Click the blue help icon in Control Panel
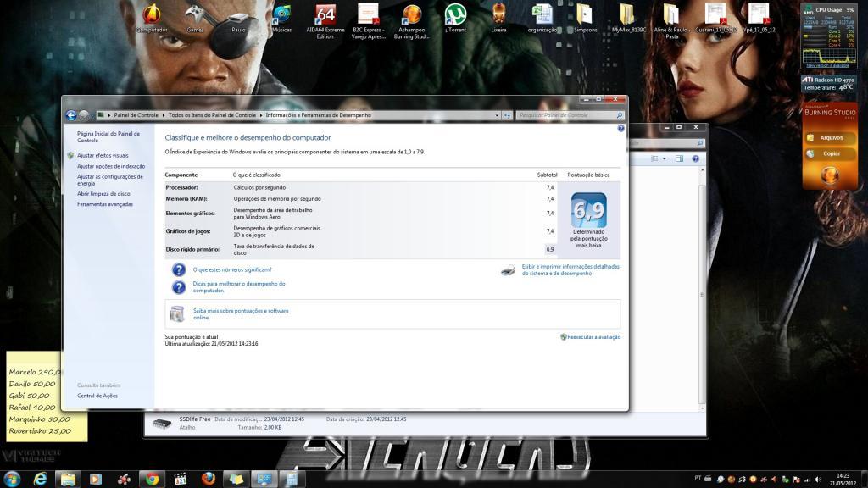The height and width of the screenshot is (488, 868). tap(620, 129)
